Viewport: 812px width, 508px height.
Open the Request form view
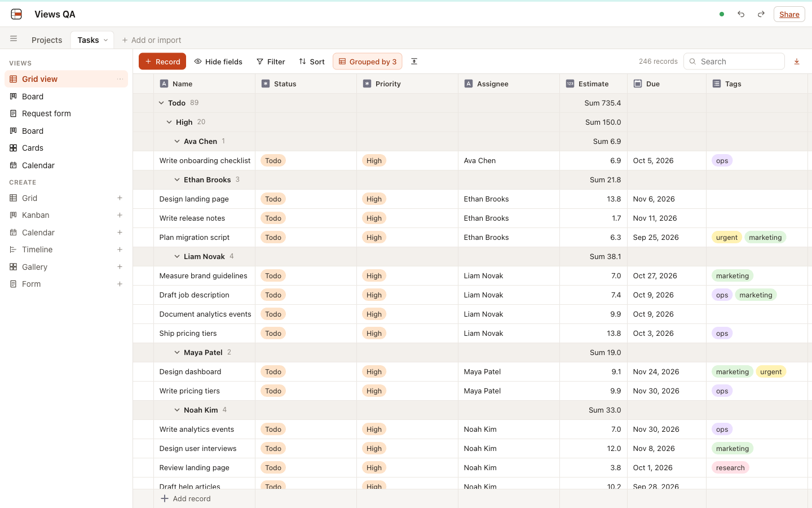tap(67, 113)
